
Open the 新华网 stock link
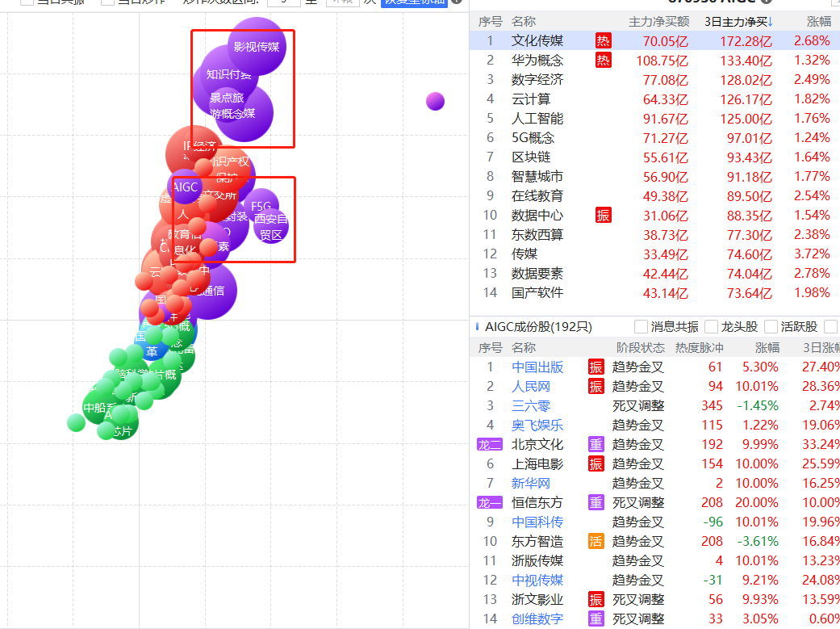pos(531,483)
